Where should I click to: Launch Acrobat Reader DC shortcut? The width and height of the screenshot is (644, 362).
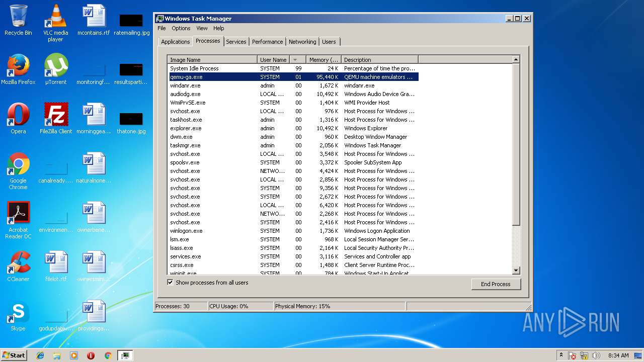click(x=18, y=220)
